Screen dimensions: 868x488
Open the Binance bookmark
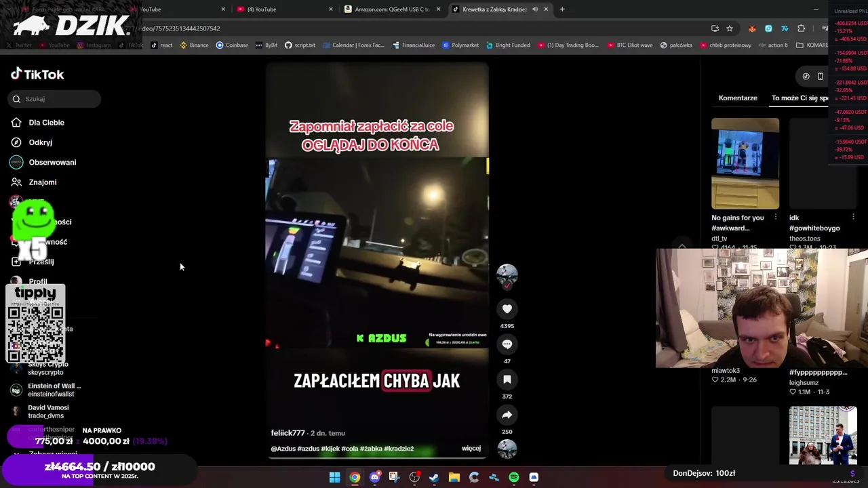(x=194, y=45)
